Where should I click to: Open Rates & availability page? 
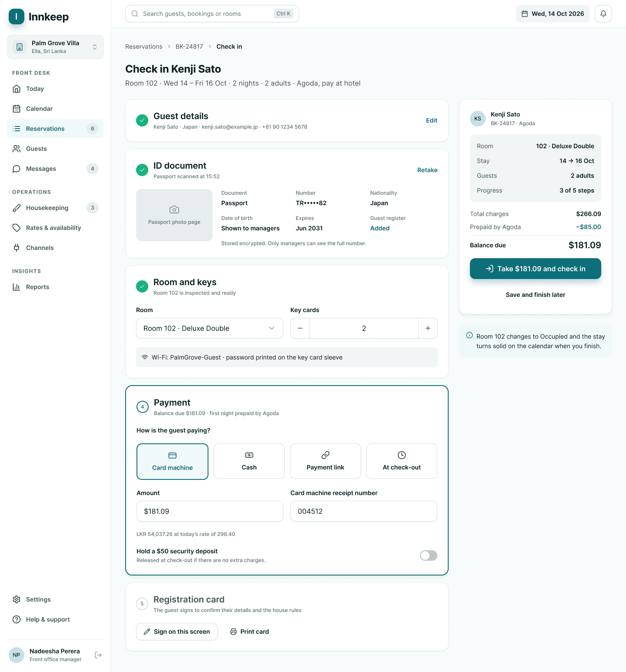[56, 228]
